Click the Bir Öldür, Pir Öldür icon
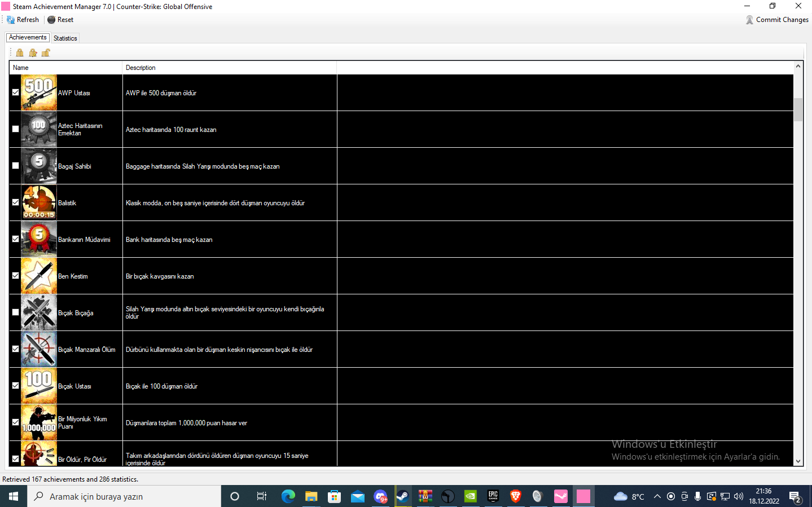 (x=39, y=453)
